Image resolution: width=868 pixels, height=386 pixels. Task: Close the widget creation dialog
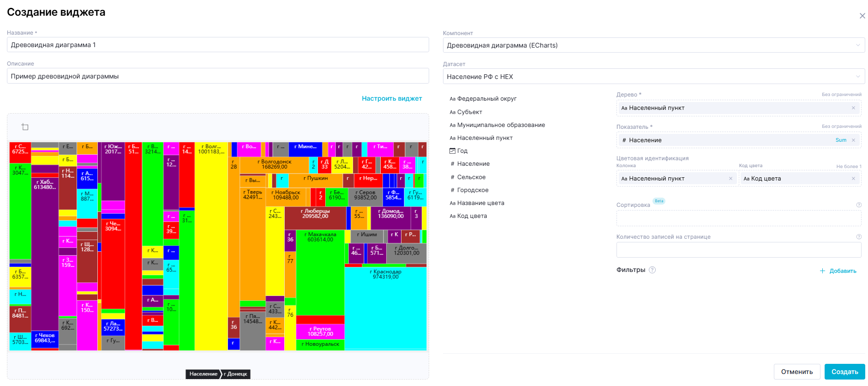pyautogui.click(x=862, y=16)
